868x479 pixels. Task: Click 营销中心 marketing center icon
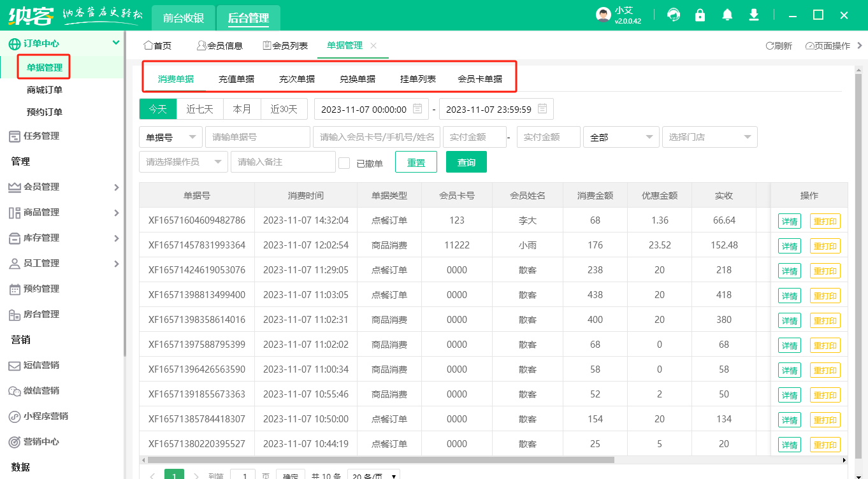click(x=41, y=441)
